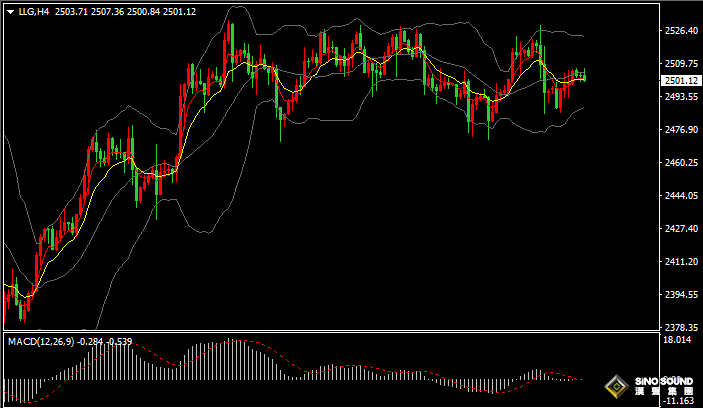Click the triangle arrow beside LLG,H4

pyautogui.click(x=9, y=11)
